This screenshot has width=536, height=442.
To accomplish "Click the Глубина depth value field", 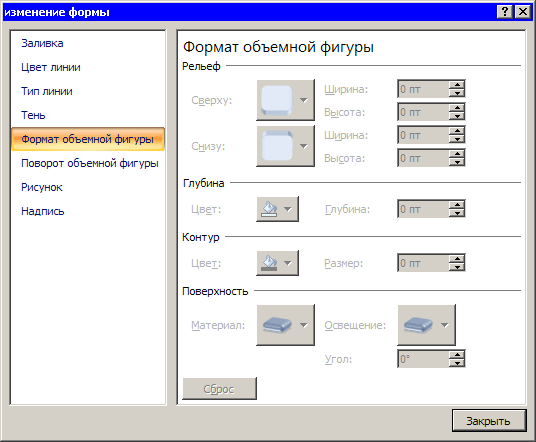I will tap(423, 209).
